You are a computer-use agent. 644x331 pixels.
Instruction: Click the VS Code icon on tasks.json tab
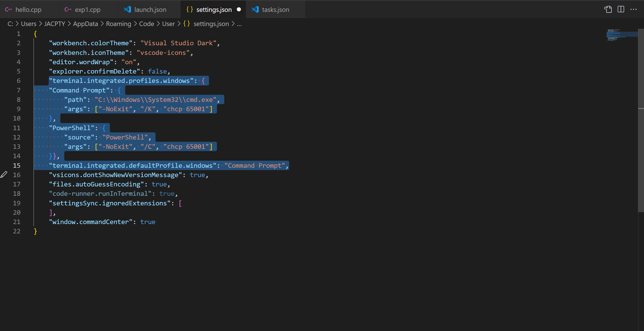coord(255,9)
